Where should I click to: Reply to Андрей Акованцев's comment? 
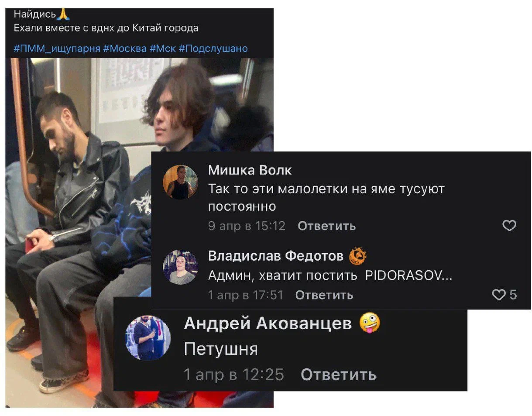(339, 375)
